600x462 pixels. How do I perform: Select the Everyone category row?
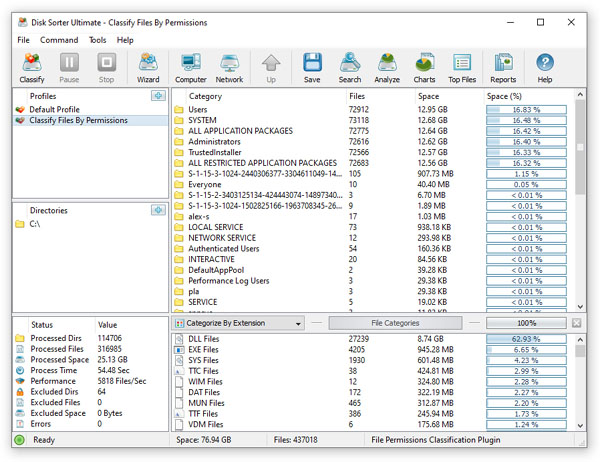point(373,184)
